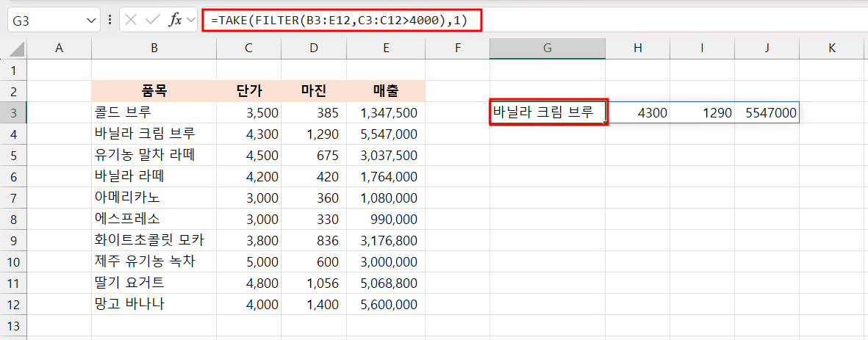Image resolution: width=868 pixels, height=340 pixels.
Task: Click sales cell 5,600,000
Action: (386, 303)
